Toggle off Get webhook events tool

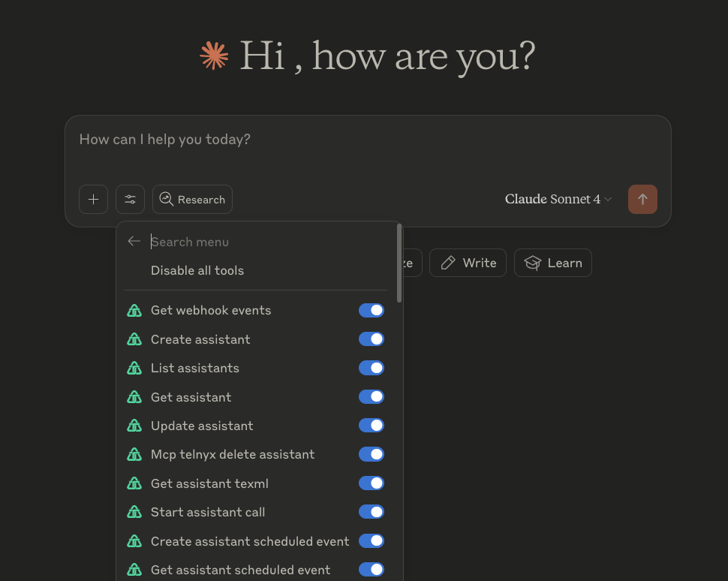[372, 310]
